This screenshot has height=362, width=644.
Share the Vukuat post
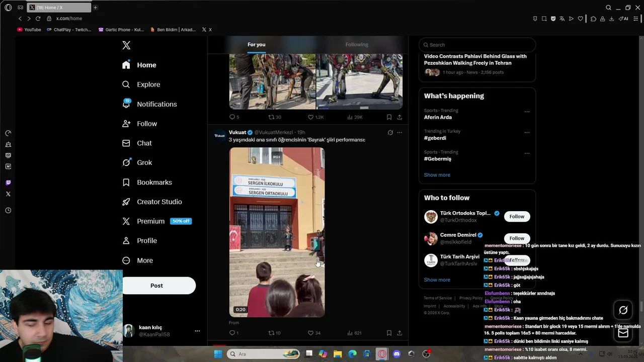399,333
